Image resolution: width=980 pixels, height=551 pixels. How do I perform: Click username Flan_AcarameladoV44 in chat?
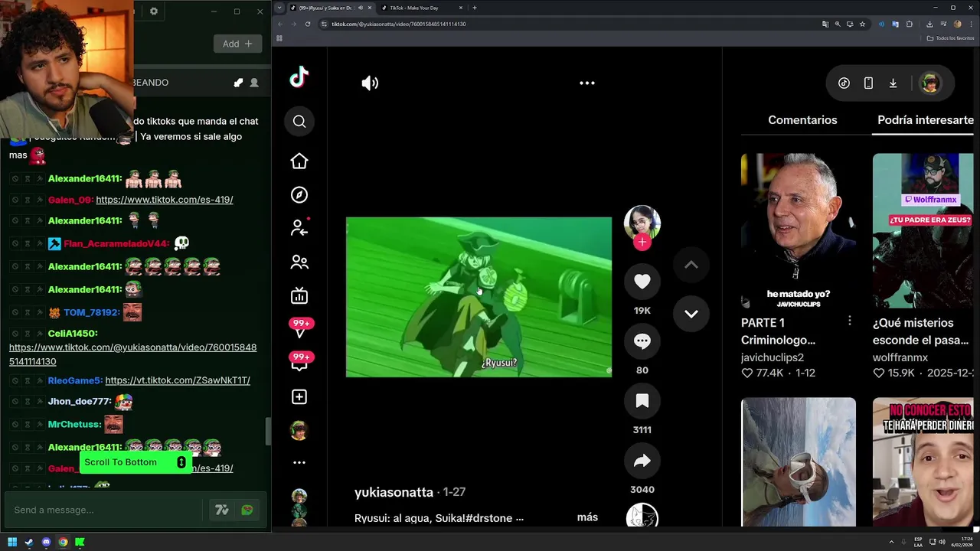(x=116, y=243)
